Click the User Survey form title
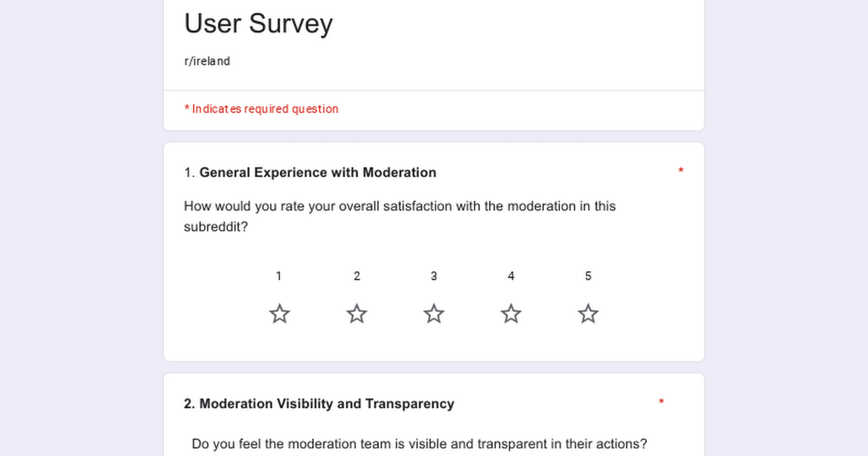 (x=258, y=24)
